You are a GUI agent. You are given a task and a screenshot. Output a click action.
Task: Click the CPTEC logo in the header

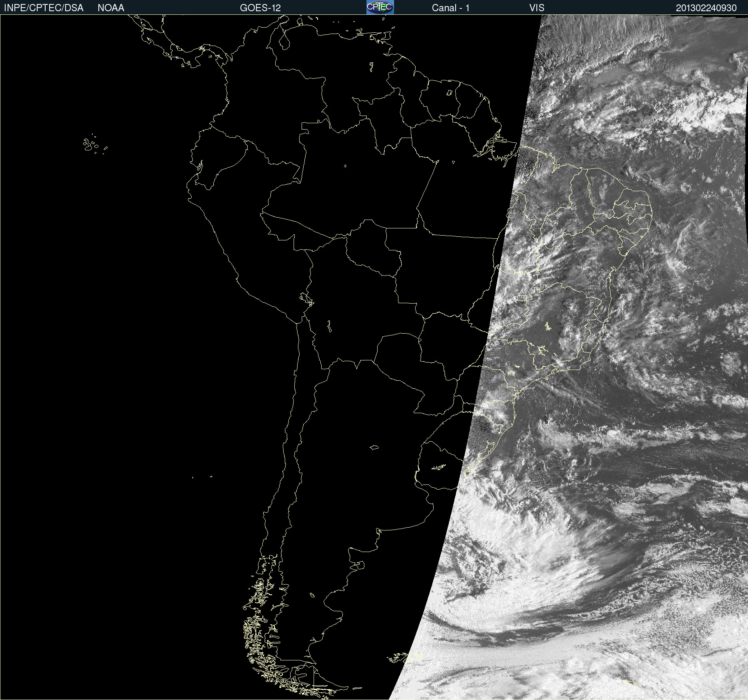click(380, 7)
